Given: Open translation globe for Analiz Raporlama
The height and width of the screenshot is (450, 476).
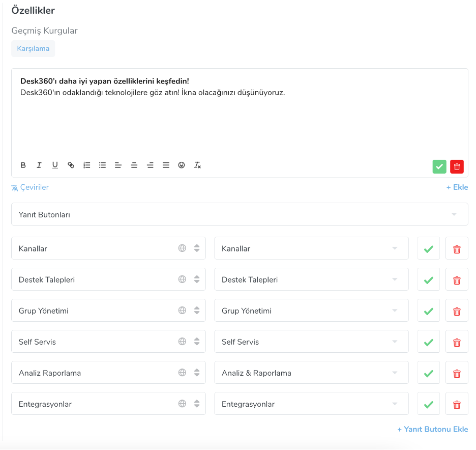Looking at the screenshot, I should [x=182, y=373].
